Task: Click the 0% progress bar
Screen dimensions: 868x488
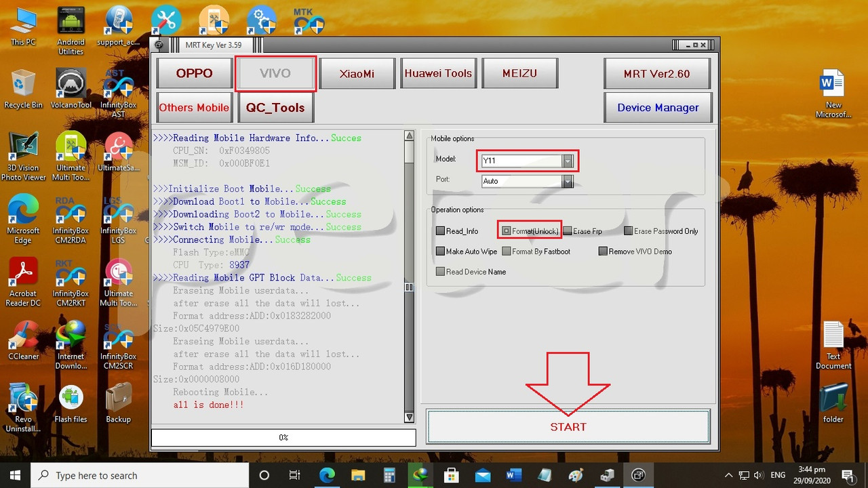Action: (x=283, y=438)
